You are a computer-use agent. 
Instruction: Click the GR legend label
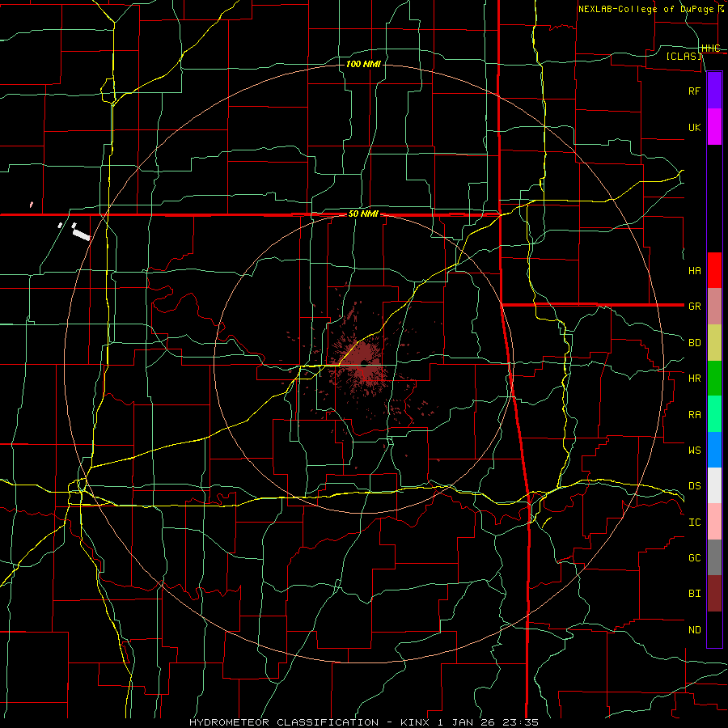pyautogui.click(x=695, y=307)
